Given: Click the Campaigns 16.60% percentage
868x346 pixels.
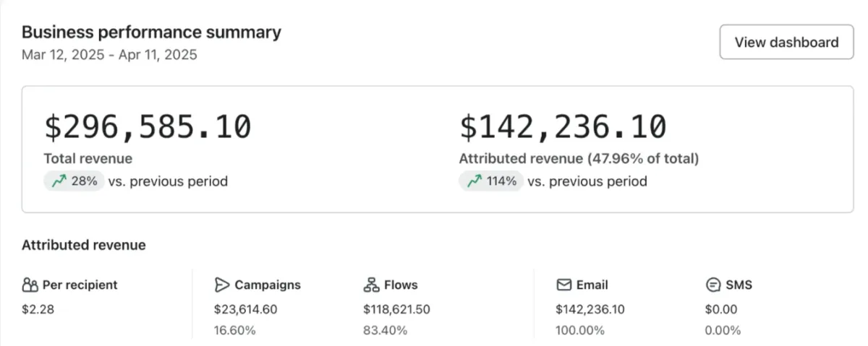Looking at the screenshot, I should 234,330.
